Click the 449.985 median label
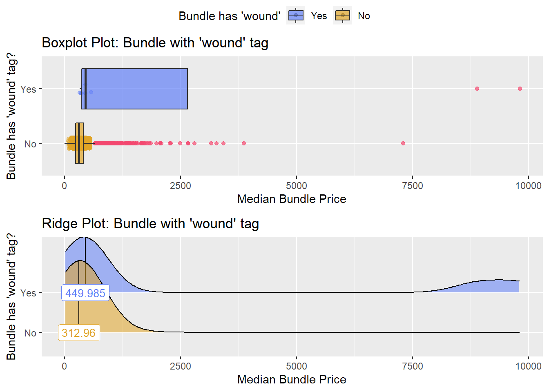The width and height of the screenshot is (549, 392). (x=85, y=293)
